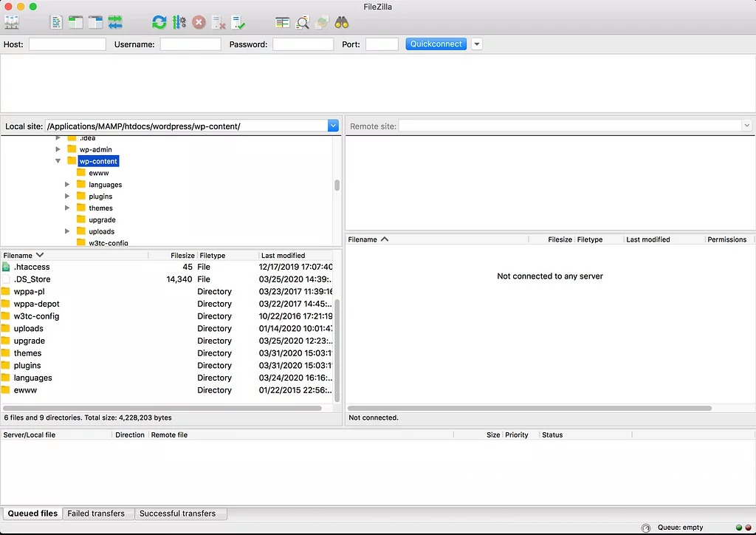
Task: Sort local files by Filename header
Action: 75,255
